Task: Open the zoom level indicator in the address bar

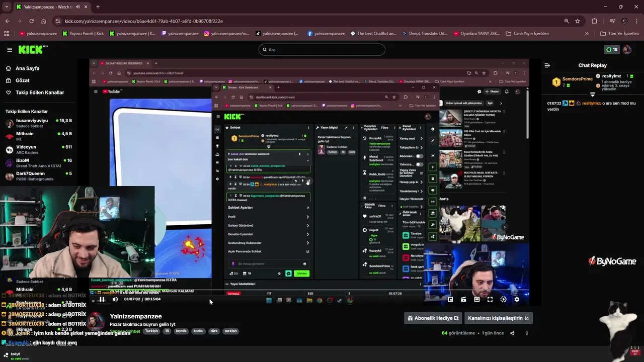Action: [x=567, y=21]
